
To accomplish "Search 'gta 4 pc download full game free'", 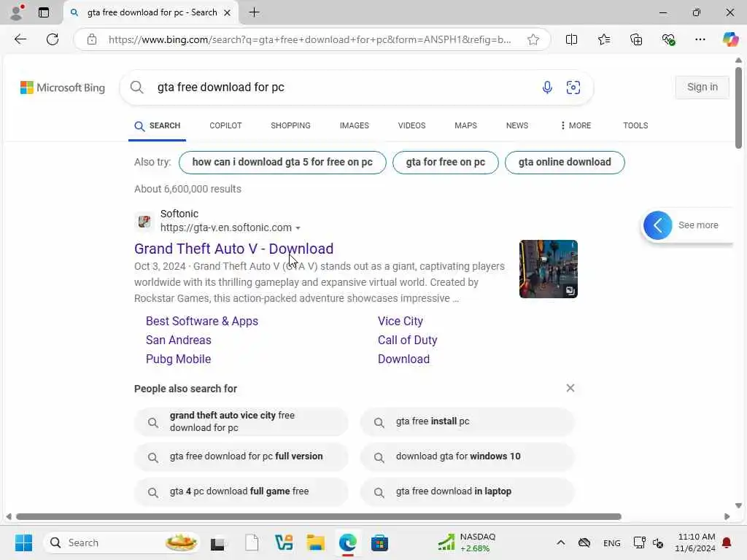I will point(241,491).
